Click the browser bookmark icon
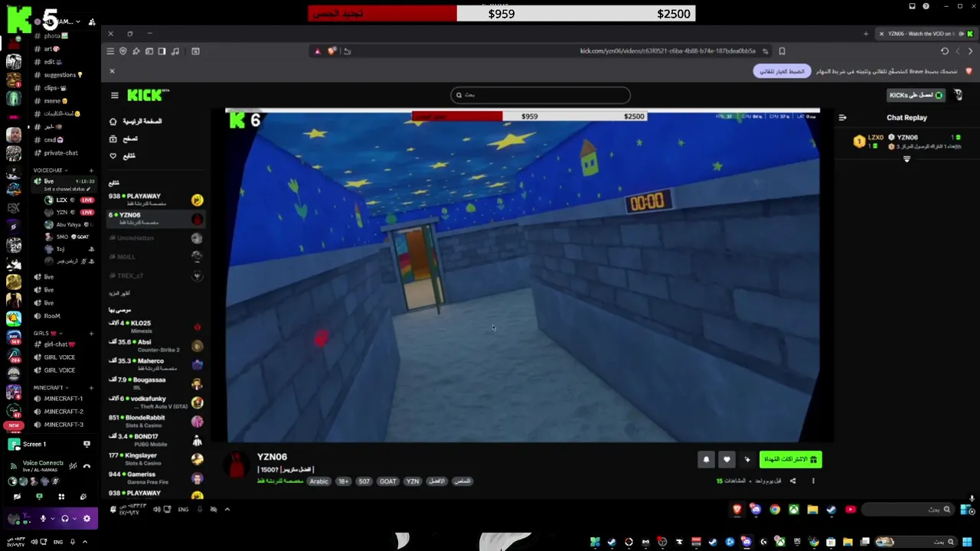The height and width of the screenshot is (551, 980). point(782,51)
